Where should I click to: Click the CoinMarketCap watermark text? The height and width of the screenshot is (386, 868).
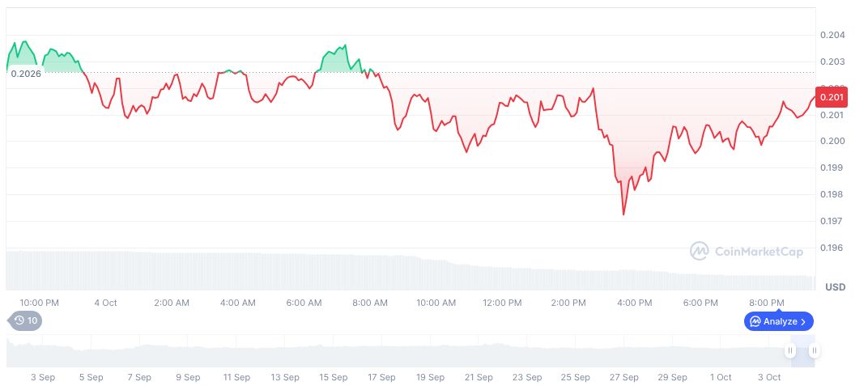click(759, 252)
